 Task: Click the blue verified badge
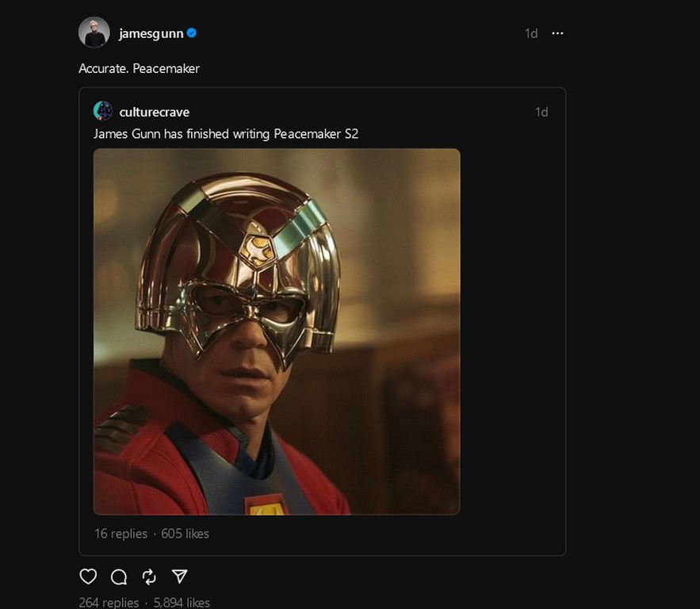192,33
